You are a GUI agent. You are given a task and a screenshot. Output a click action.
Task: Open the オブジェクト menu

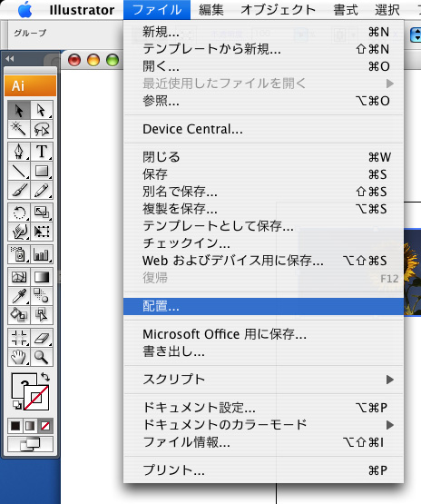[x=279, y=10]
